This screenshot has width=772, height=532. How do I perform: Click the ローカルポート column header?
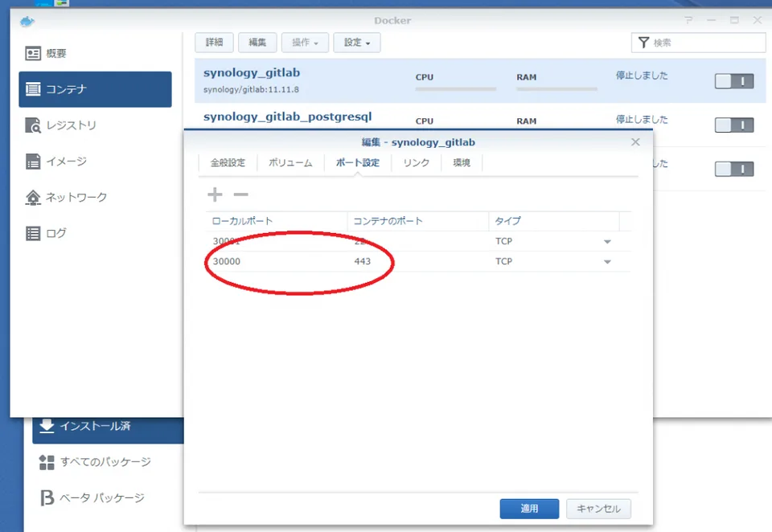coord(277,221)
